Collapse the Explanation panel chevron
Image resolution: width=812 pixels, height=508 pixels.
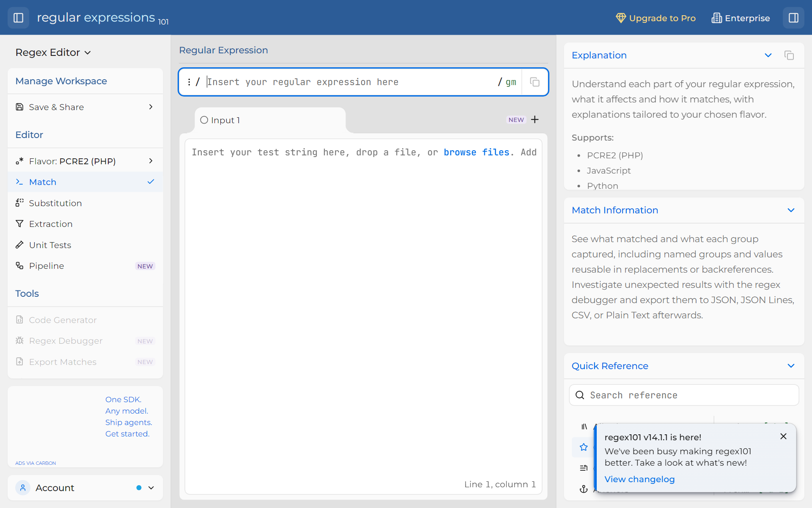(768, 55)
